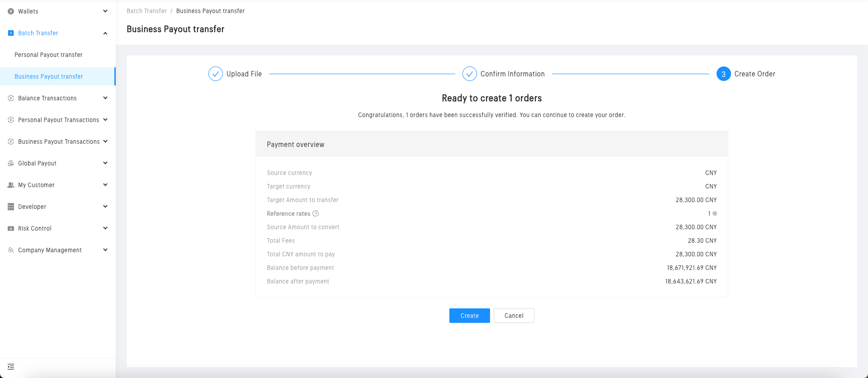Click the Risk Control icon
Image resolution: width=868 pixels, height=378 pixels.
(x=11, y=228)
